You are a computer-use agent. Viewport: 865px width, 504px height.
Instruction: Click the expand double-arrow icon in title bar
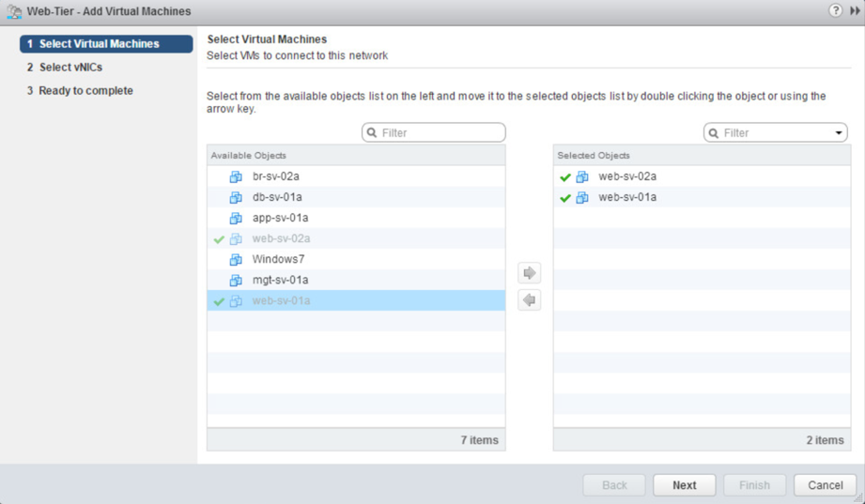[854, 10]
